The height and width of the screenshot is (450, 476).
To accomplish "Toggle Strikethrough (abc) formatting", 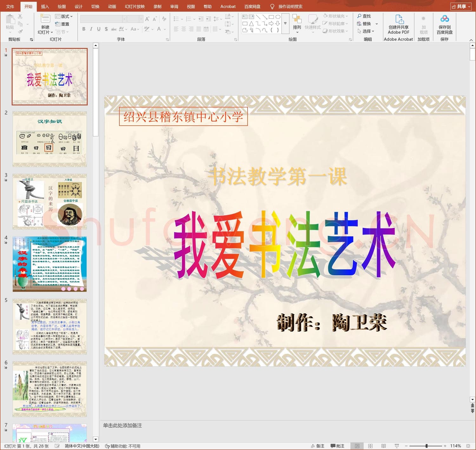I will tap(114, 29).
